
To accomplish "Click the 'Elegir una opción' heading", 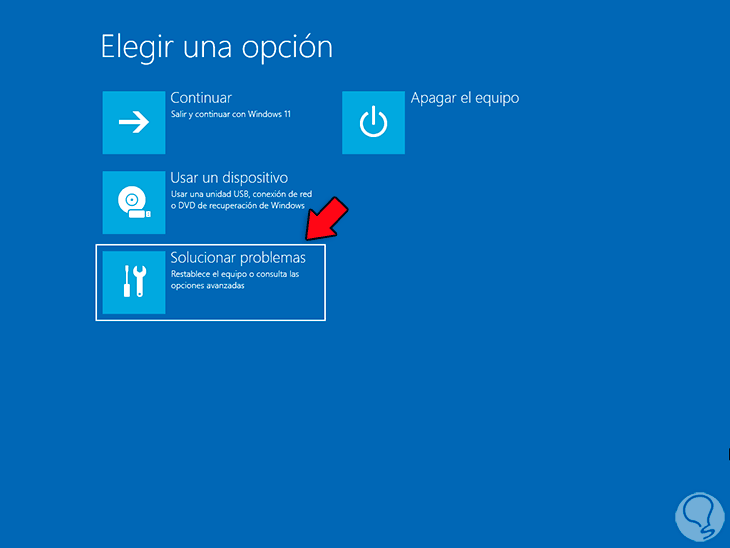I will point(217,48).
